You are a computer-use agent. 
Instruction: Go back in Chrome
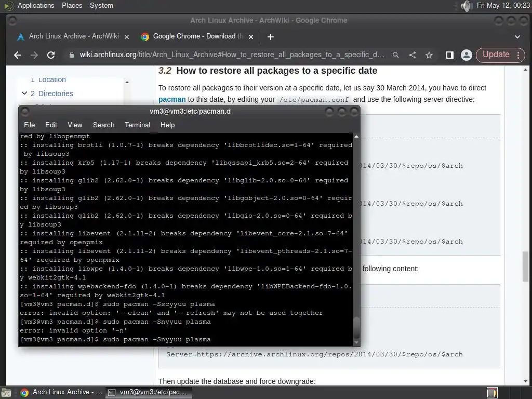coord(18,55)
